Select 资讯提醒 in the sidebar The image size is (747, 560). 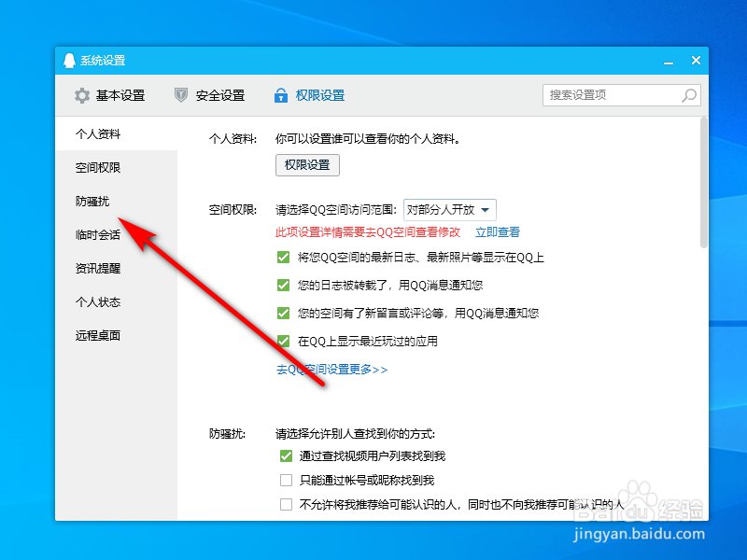coord(116,268)
